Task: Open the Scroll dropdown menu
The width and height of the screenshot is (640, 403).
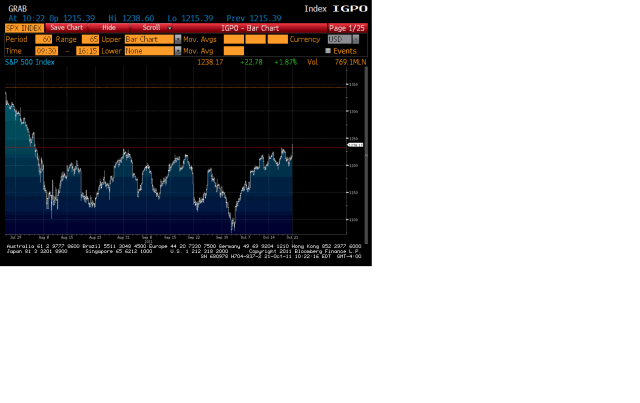Action: click(155, 28)
